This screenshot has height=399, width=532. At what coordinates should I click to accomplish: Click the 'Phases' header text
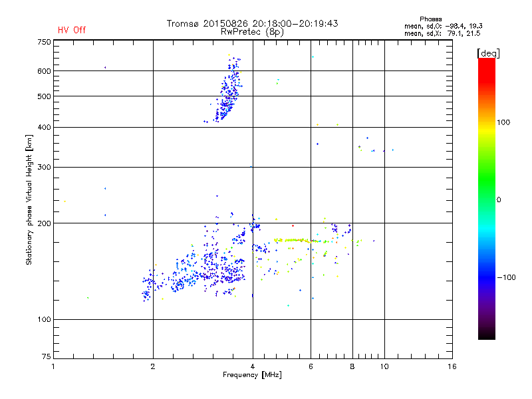pyautogui.click(x=430, y=19)
